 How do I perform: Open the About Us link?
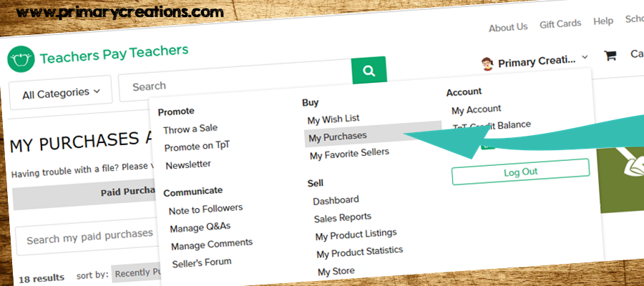(508, 27)
